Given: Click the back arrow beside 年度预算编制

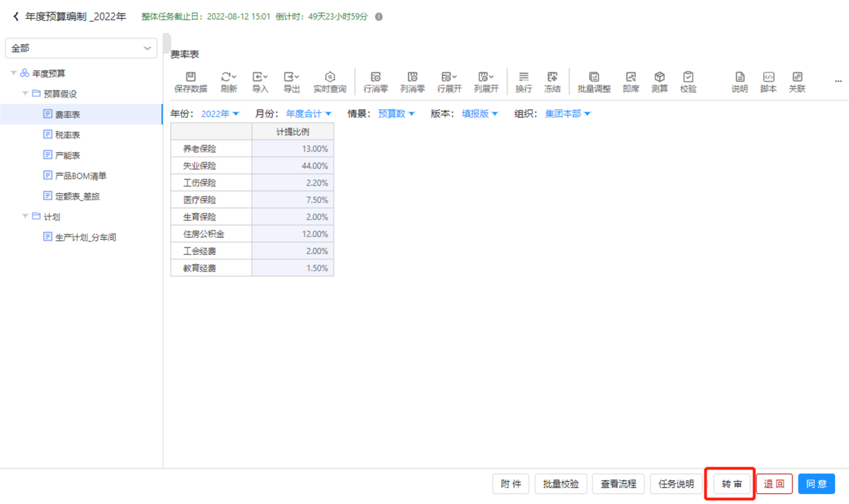Looking at the screenshot, I should tap(16, 17).
